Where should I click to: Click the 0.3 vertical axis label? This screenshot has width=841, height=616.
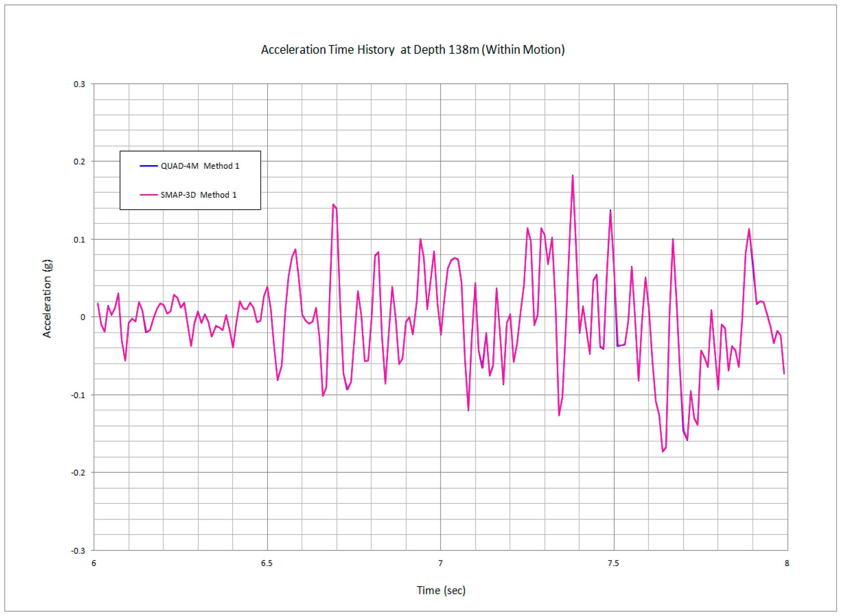pyautogui.click(x=79, y=84)
